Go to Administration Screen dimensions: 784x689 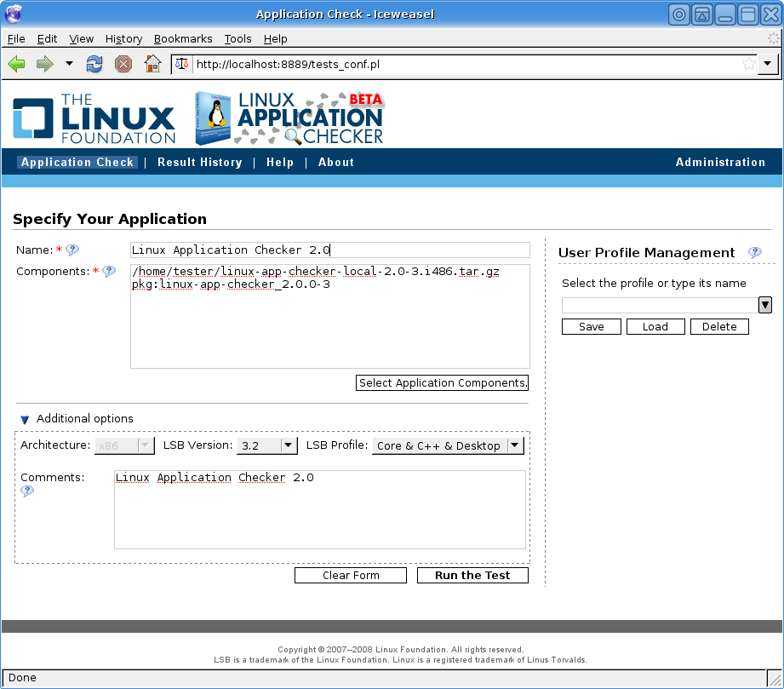coord(720,162)
